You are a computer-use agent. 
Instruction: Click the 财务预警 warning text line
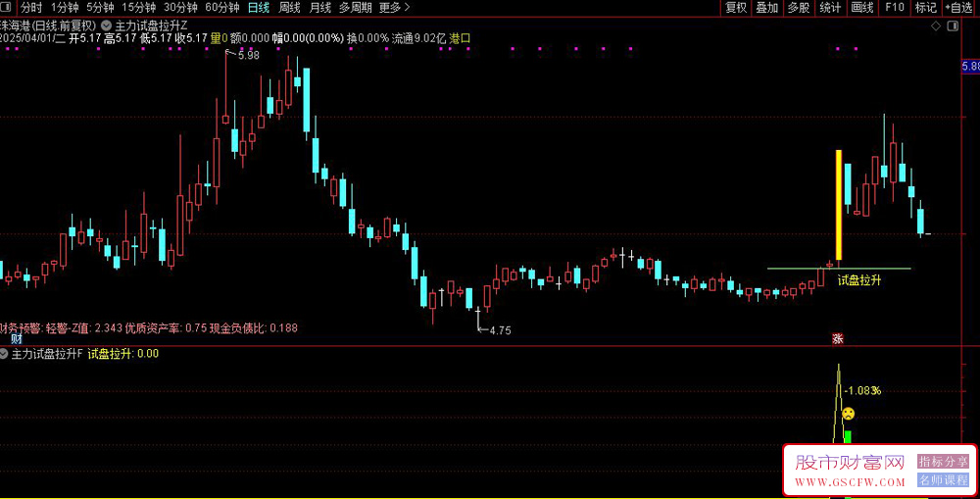[x=149, y=327]
